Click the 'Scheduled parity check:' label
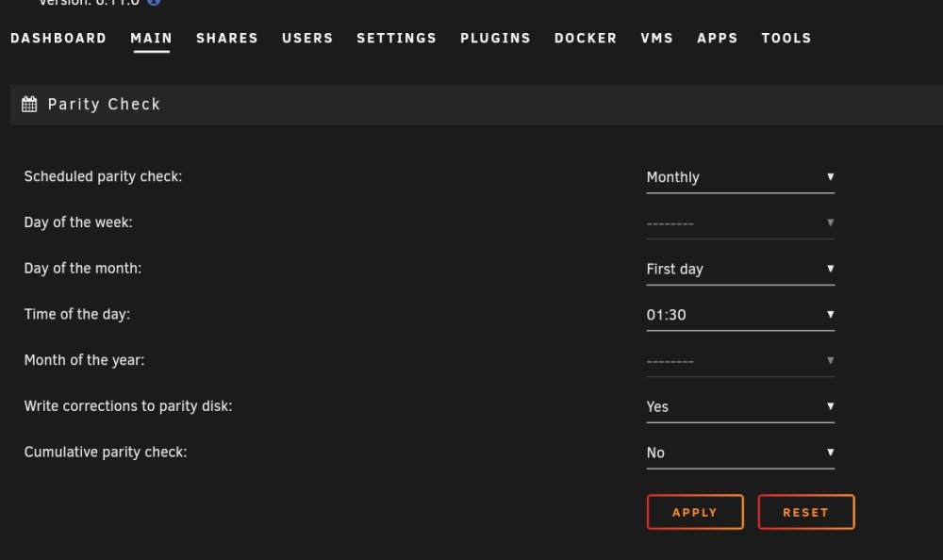 click(103, 177)
